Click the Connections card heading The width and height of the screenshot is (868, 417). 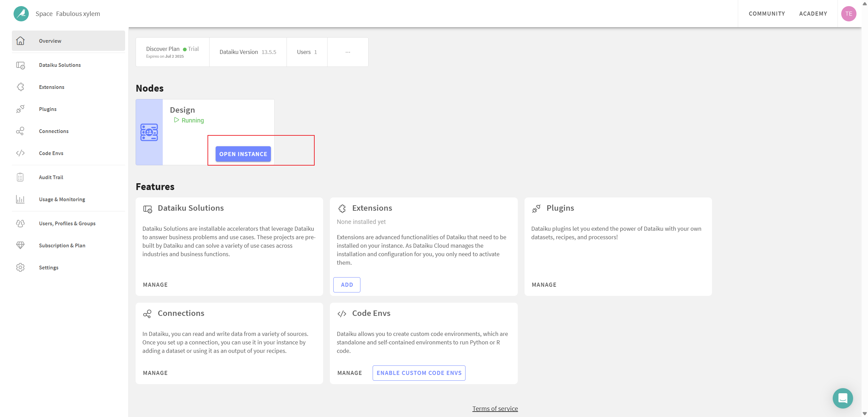click(181, 313)
